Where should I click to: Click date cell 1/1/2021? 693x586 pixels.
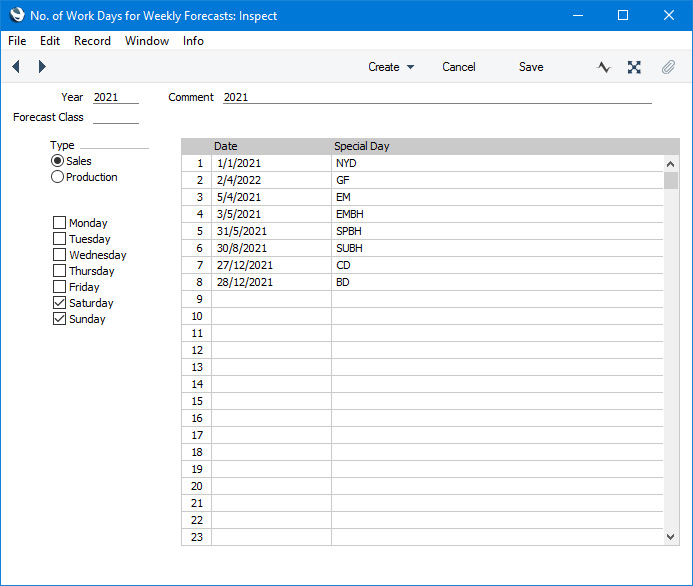[271, 164]
